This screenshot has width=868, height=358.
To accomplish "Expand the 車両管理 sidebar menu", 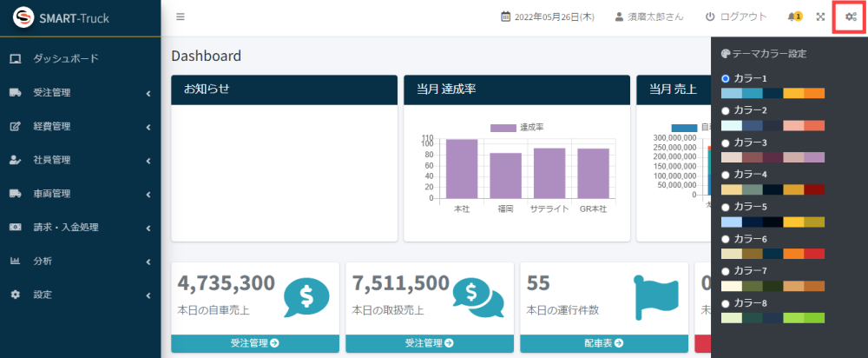I will click(80, 194).
